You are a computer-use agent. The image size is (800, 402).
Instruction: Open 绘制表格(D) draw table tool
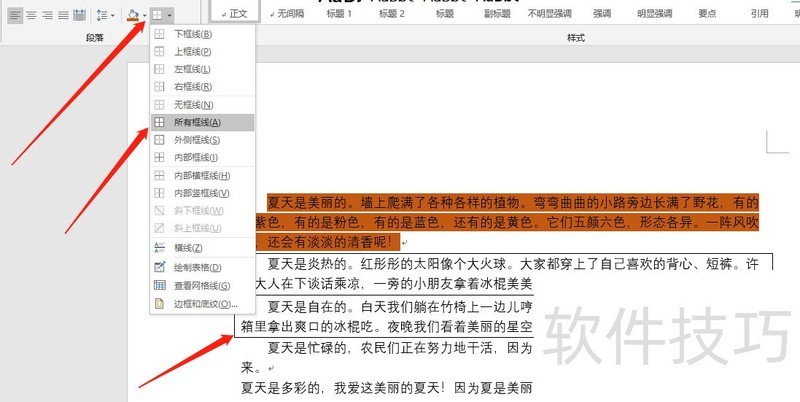[x=203, y=267]
